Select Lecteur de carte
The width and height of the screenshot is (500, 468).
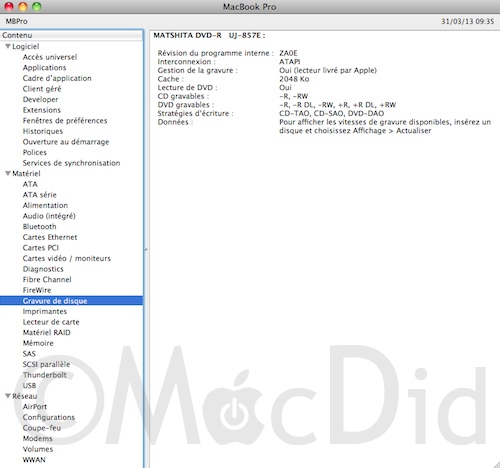pos(51,322)
